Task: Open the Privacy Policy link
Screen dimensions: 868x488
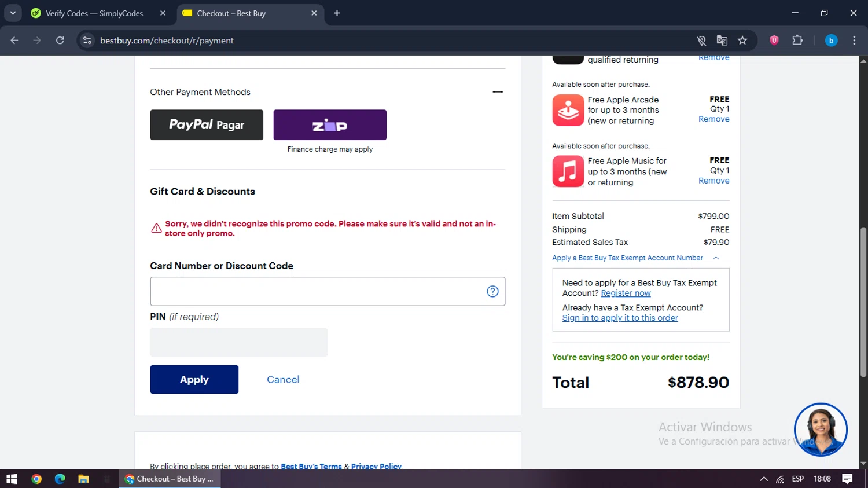Action: [x=376, y=466]
